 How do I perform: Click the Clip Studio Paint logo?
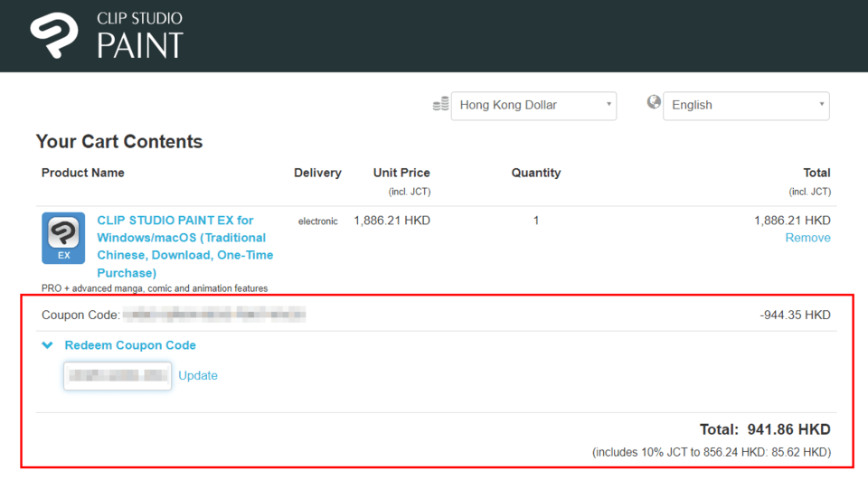pos(54,35)
